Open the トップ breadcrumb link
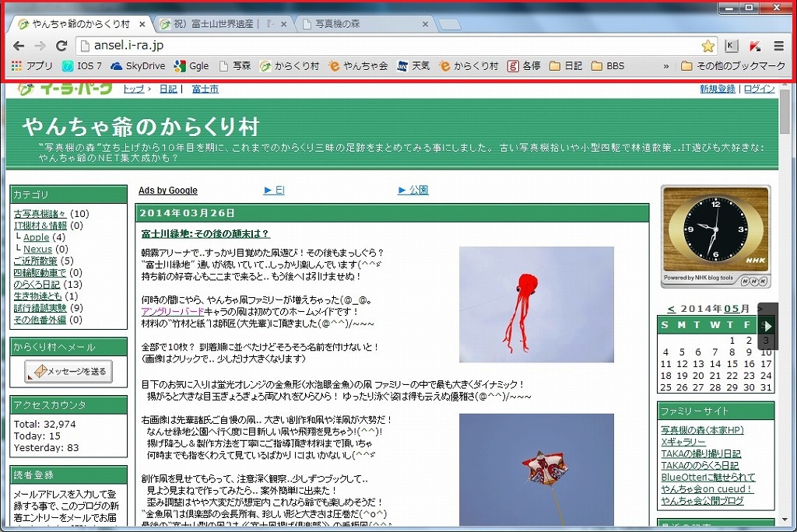The width and height of the screenshot is (797, 532). (134, 89)
